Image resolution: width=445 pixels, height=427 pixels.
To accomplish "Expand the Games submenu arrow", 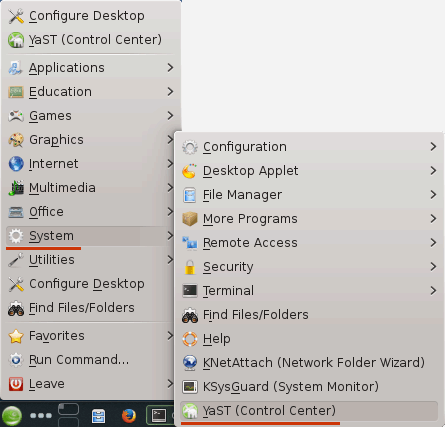I will [x=170, y=116].
